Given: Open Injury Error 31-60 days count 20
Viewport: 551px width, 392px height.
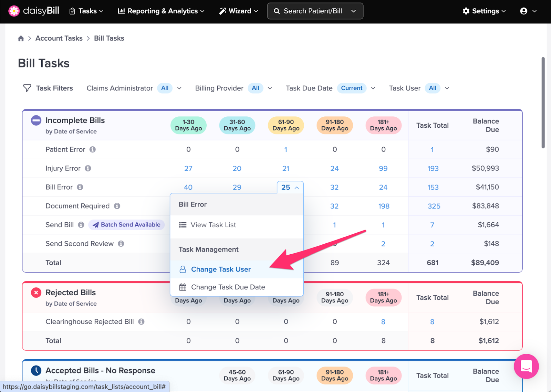Looking at the screenshot, I should click(x=237, y=168).
